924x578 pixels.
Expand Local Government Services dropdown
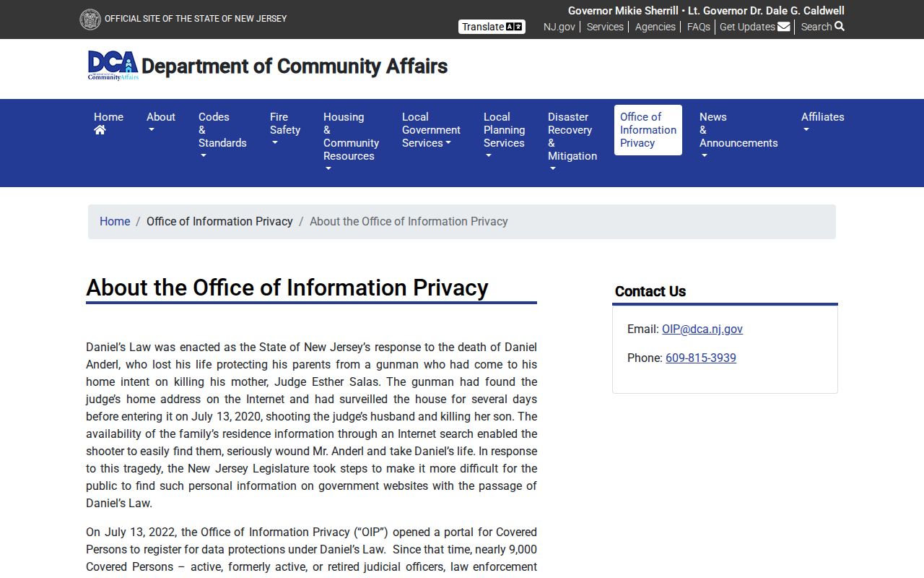(x=431, y=130)
